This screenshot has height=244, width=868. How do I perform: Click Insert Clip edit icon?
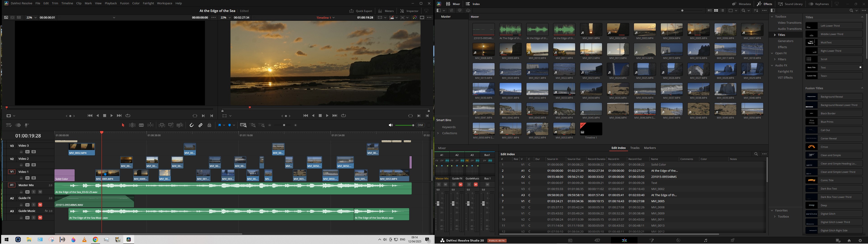162,125
